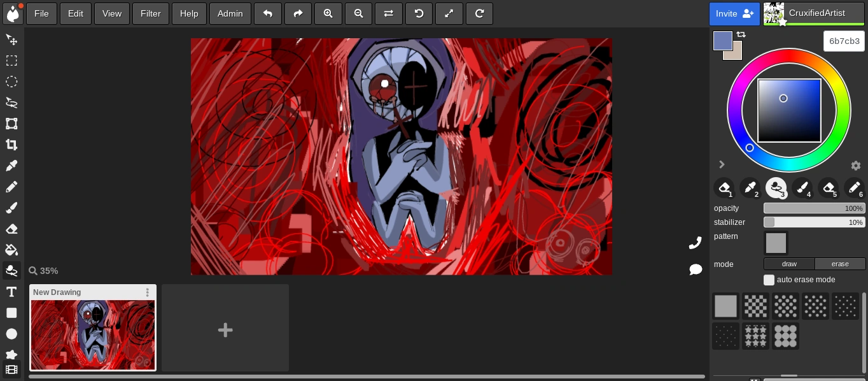868x381 pixels.
Task: Click the app logo in top-left corner
Action: click(13, 13)
